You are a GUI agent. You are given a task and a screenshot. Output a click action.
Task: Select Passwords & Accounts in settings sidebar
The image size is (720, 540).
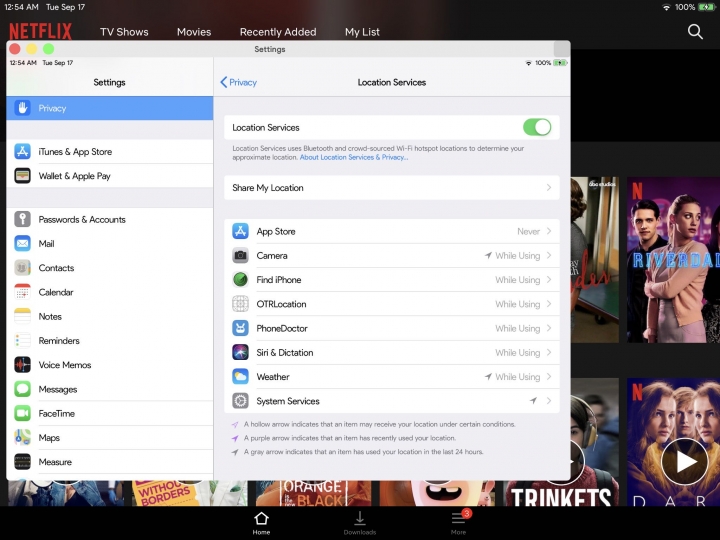110,219
